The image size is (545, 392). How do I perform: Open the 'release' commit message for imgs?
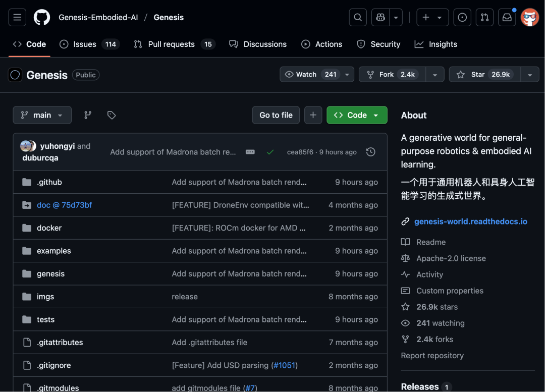pyautogui.click(x=185, y=297)
